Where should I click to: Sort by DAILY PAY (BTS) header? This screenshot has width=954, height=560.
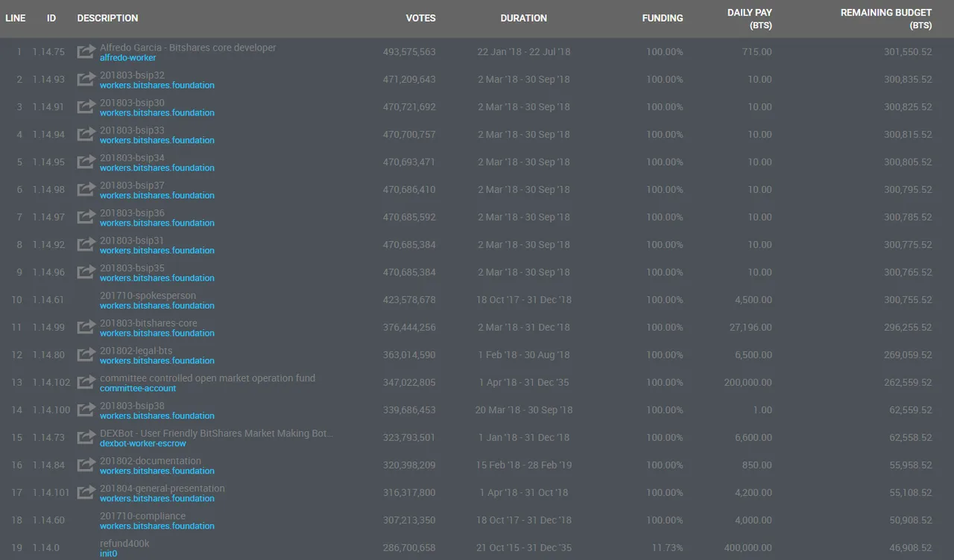750,19
